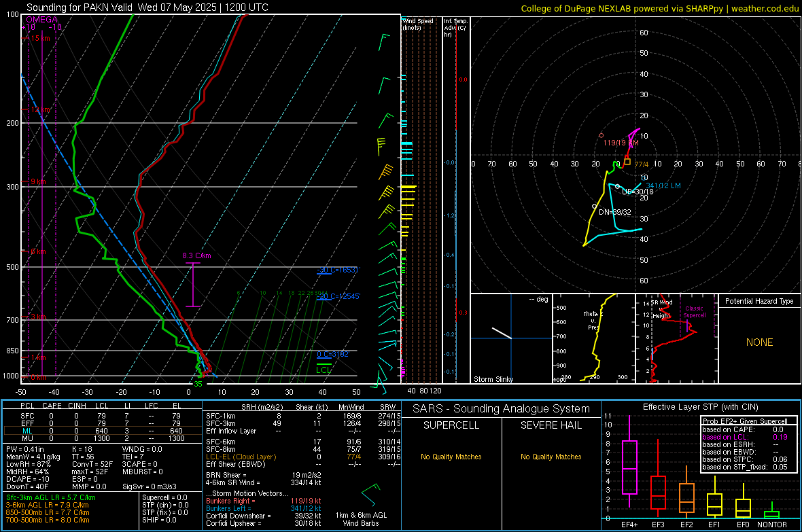Click the 'K = 18' index value
Image resolution: width=802 pixels, height=532 pixels.
click(82, 449)
